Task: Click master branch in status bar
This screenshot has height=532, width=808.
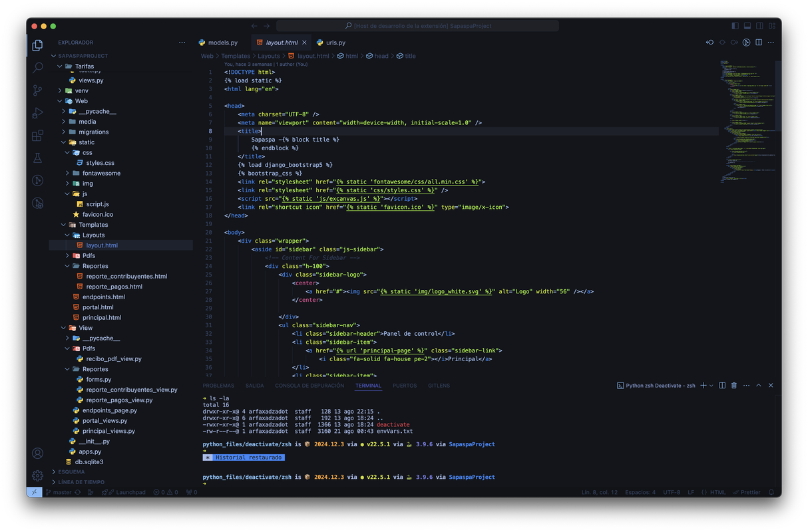Action: [x=59, y=493]
